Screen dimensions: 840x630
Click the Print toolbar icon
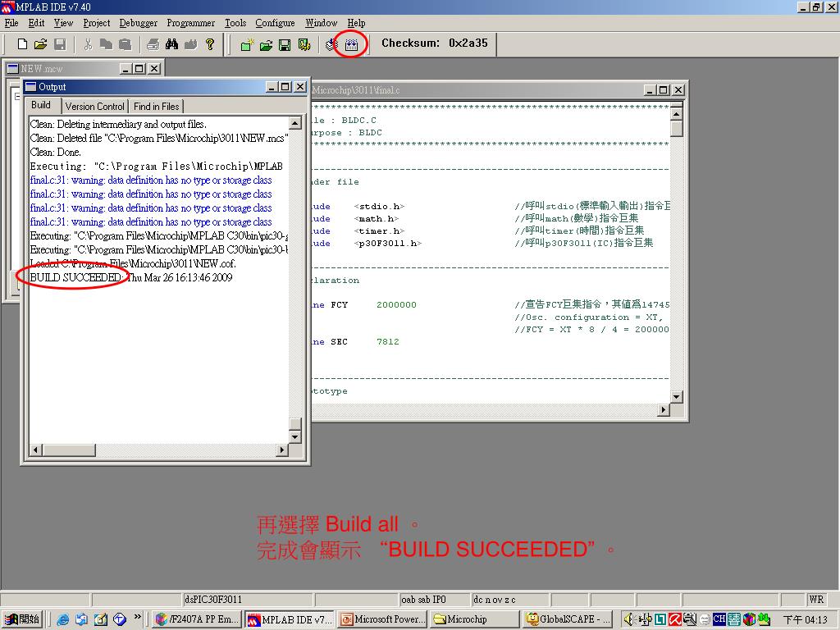[x=153, y=44]
